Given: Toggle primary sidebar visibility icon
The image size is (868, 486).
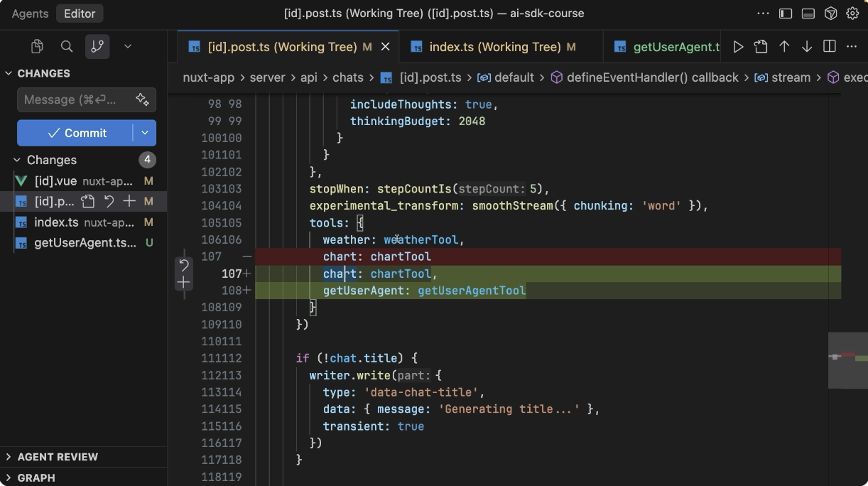Looking at the screenshot, I should pos(786,13).
